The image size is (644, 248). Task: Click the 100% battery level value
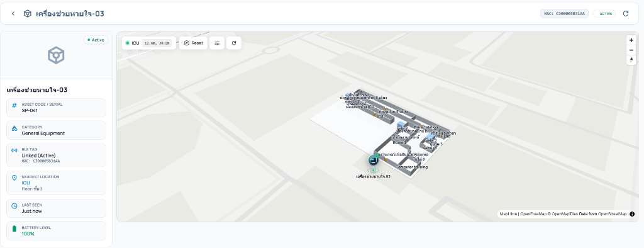28,234
